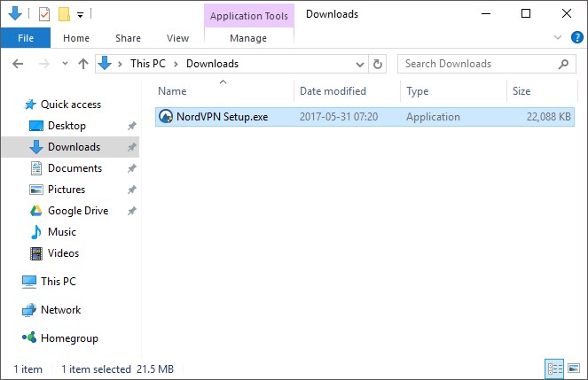Select This PC in the navigation pane
This screenshot has width=588, height=380.
tap(59, 282)
